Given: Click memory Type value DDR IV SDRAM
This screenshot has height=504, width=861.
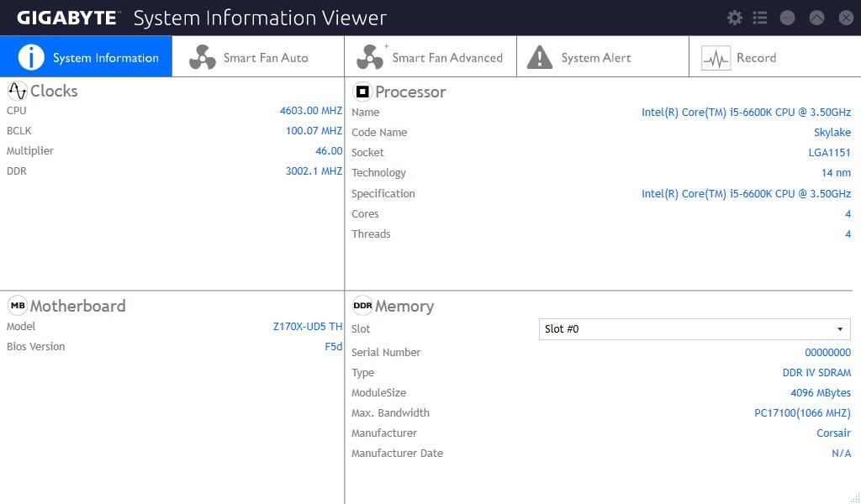Looking at the screenshot, I should [816, 373].
